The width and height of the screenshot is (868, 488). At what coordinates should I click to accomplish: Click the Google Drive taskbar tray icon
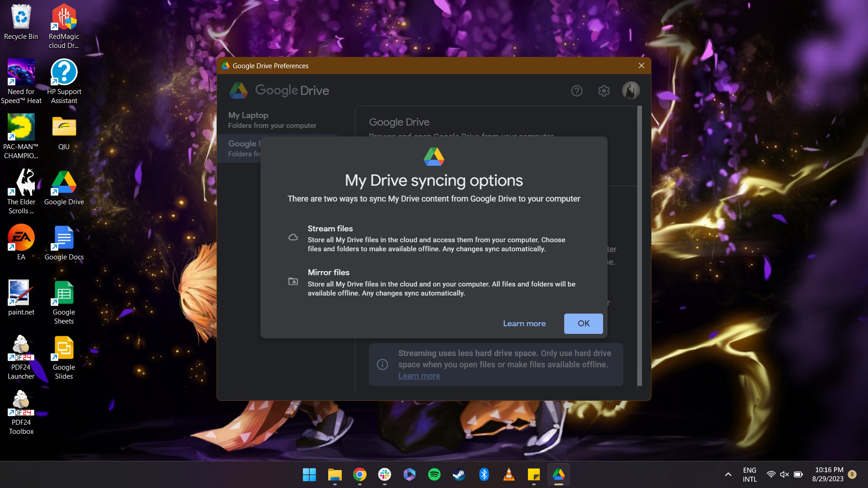pos(559,474)
